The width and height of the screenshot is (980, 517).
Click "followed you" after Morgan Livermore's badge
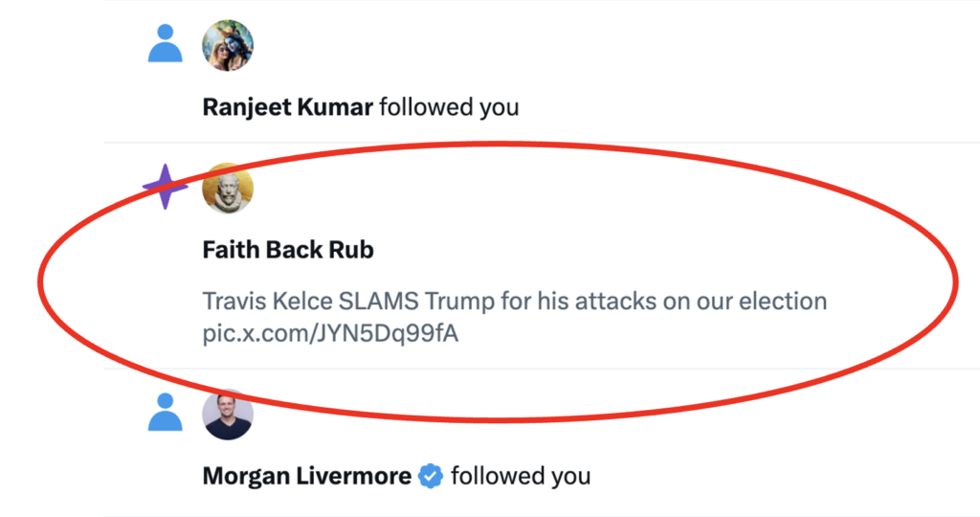click(x=521, y=476)
